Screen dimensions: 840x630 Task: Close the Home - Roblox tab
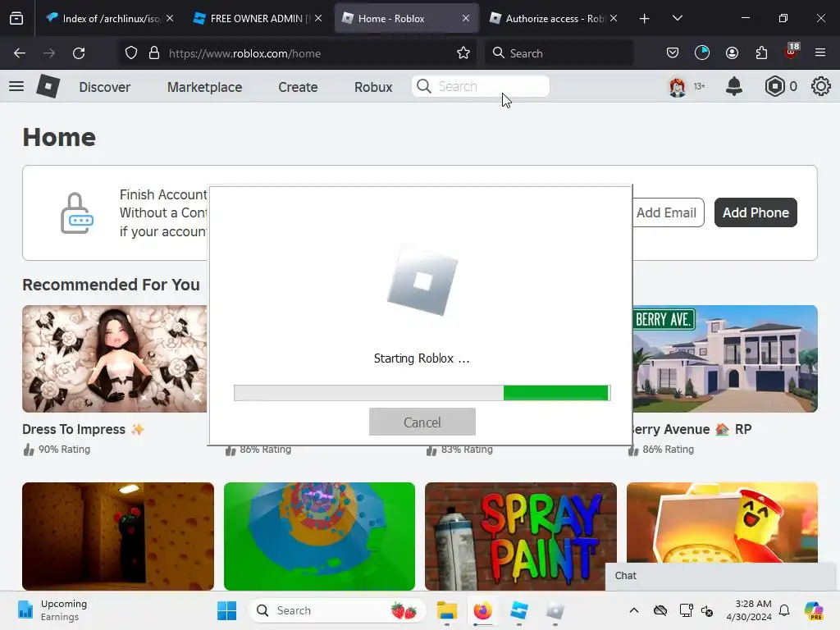point(466,18)
